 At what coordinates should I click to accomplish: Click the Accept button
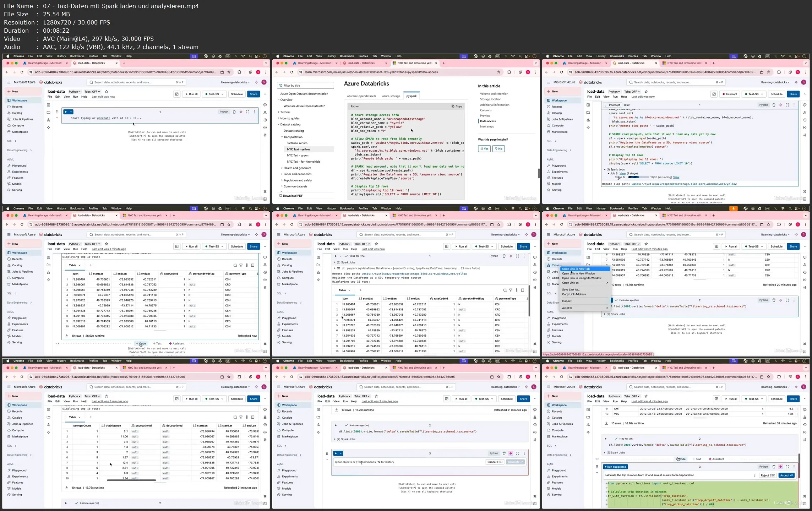[x=786, y=475]
